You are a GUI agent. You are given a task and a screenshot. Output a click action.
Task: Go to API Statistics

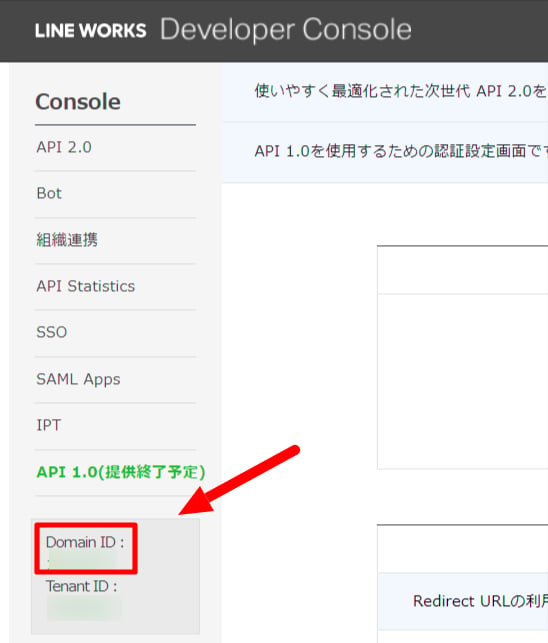85,286
